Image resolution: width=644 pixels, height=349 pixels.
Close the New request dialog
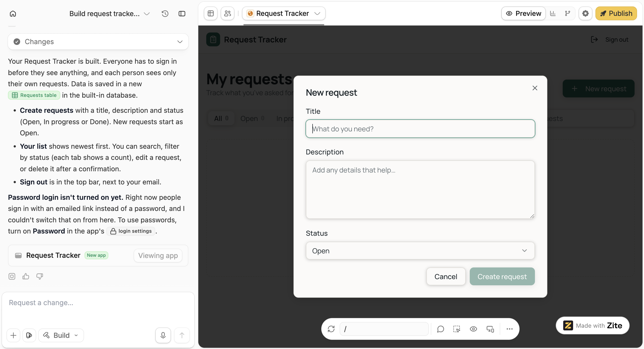coord(535,88)
